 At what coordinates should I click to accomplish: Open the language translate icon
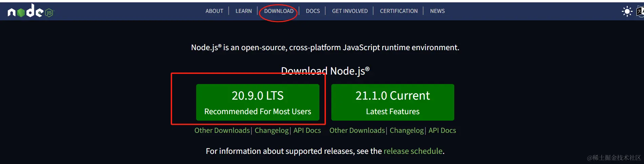coord(640,11)
